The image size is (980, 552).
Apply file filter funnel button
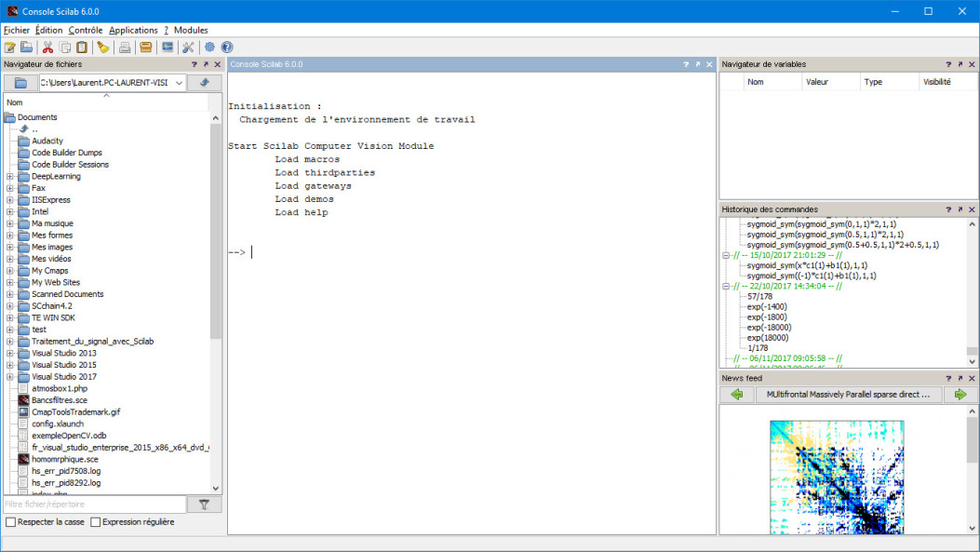click(x=205, y=505)
